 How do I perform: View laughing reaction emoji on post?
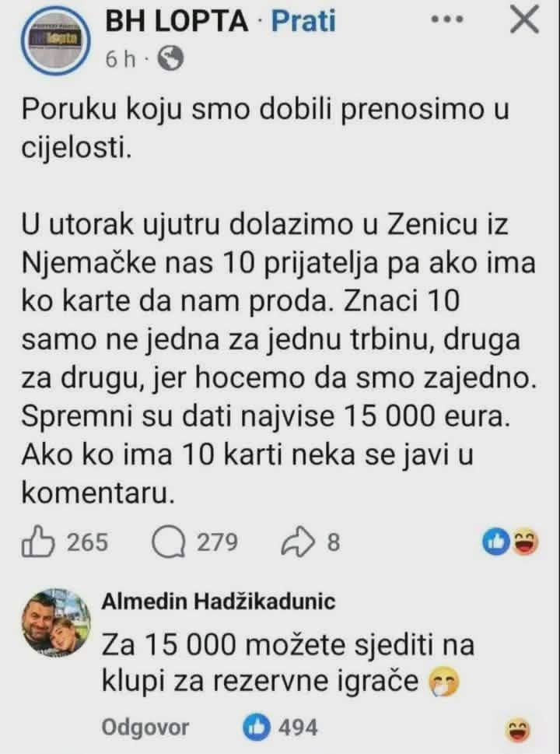tap(525, 542)
